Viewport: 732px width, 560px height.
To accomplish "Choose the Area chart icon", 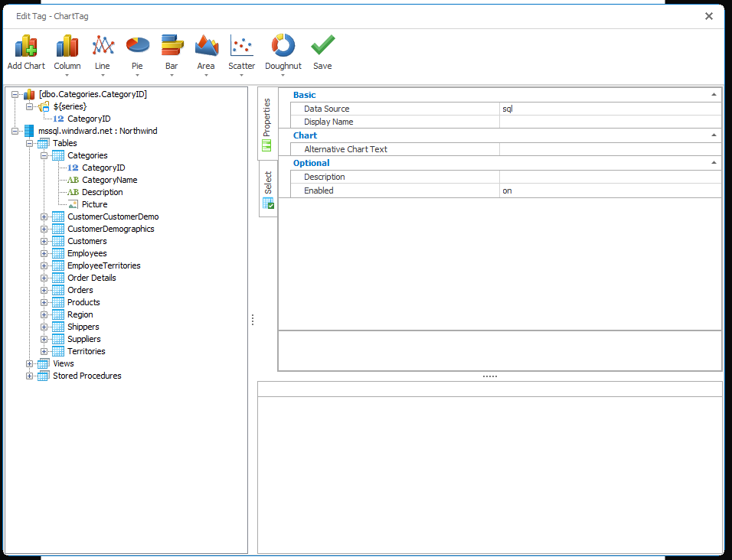I will click(206, 46).
